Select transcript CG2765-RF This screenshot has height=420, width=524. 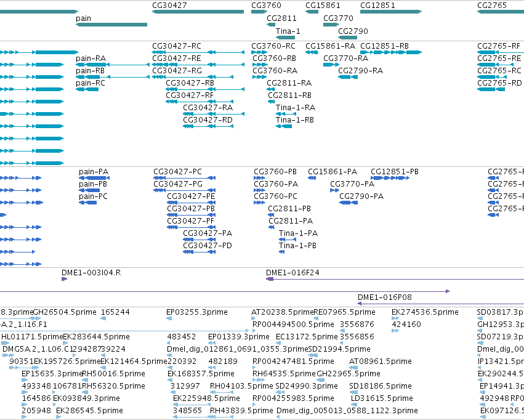point(498,46)
